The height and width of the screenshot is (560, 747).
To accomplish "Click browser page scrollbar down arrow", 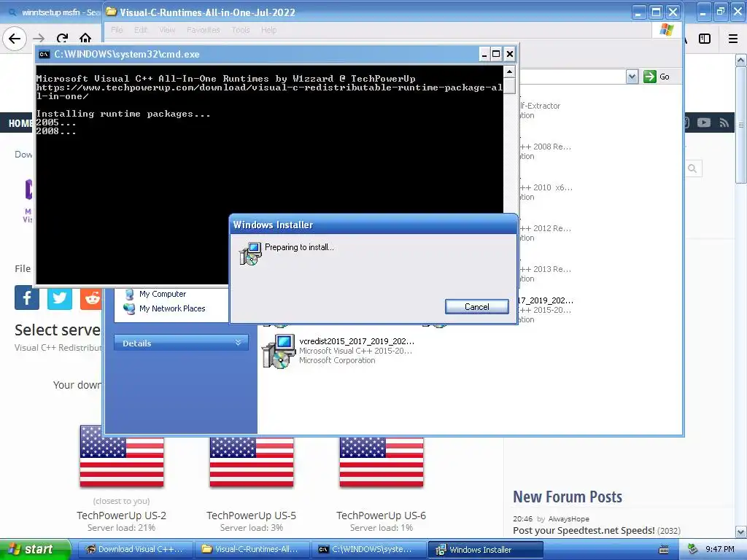I will point(741,532).
